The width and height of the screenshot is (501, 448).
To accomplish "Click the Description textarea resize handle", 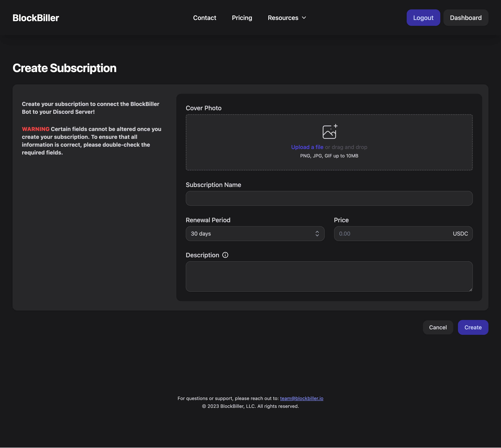I will (x=470, y=290).
